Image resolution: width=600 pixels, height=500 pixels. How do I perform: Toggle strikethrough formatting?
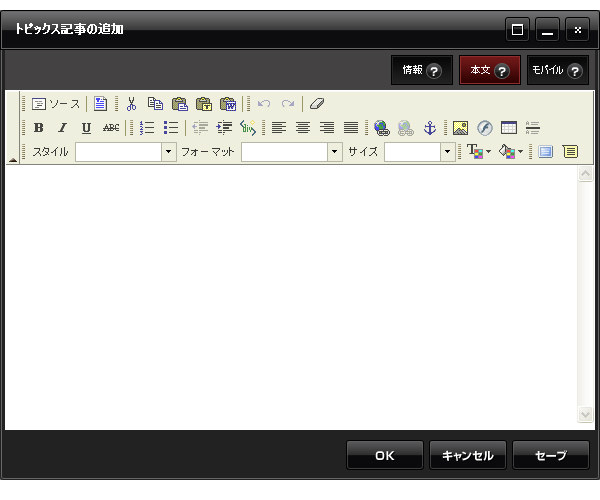coord(111,128)
